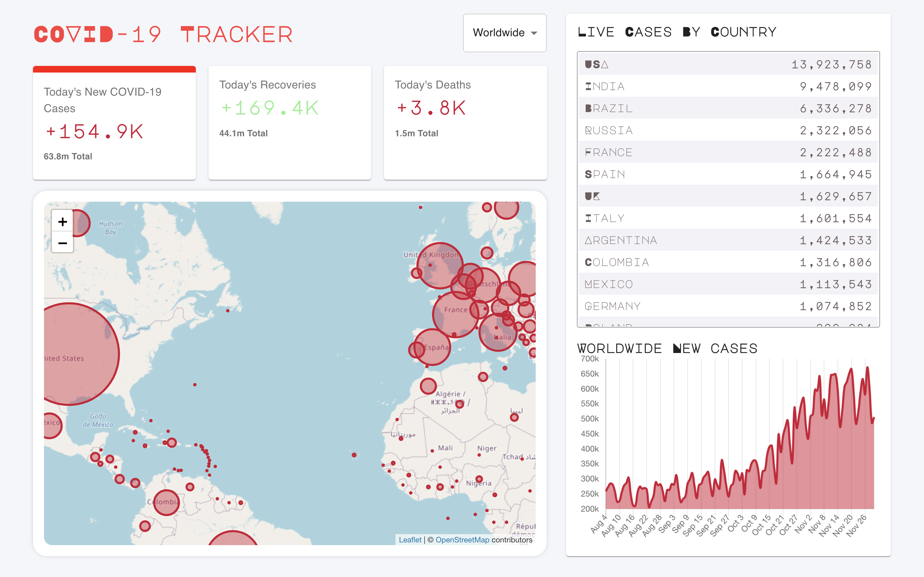924x577 pixels.
Task: Zoom in on the map
Action: [62, 221]
